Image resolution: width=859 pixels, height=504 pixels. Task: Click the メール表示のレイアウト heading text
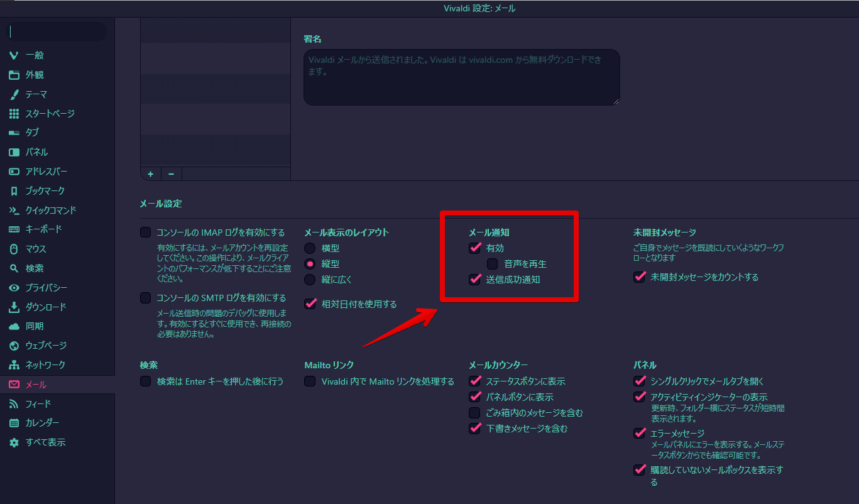click(x=347, y=233)
